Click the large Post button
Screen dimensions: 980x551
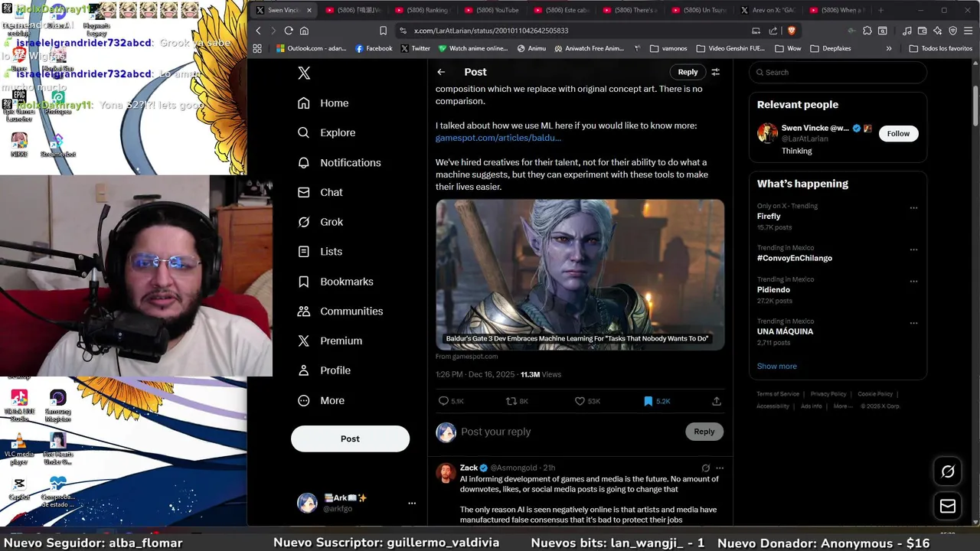[350, 439]
